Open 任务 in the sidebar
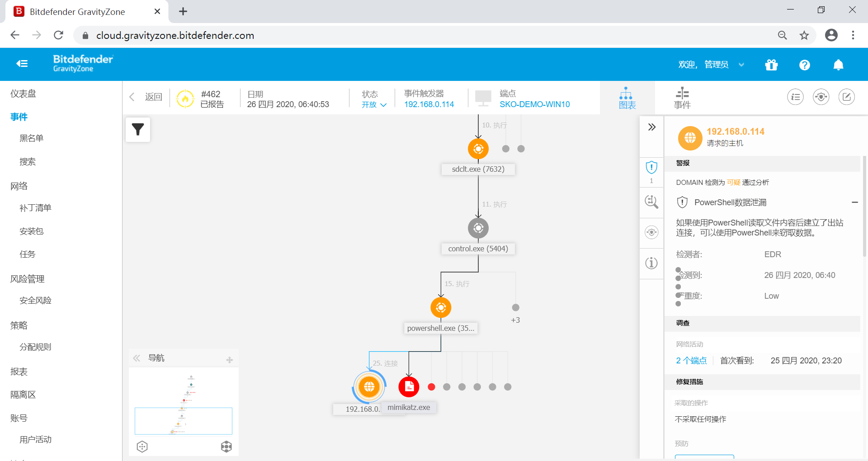The image size is (868, 461). pos(28,254)
